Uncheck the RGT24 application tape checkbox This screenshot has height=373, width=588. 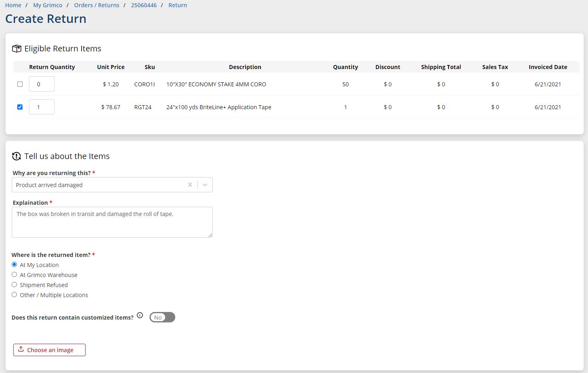(20, 107)
